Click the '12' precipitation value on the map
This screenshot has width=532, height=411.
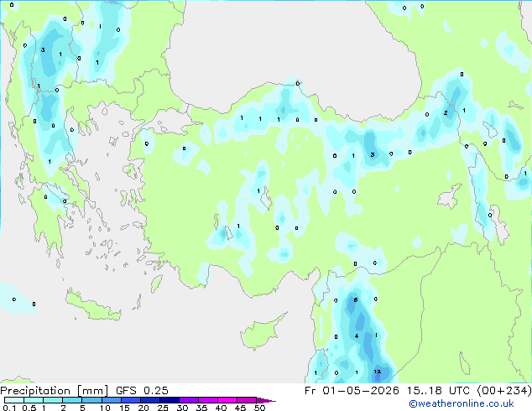pyautogui.click(x=378, y=372)
